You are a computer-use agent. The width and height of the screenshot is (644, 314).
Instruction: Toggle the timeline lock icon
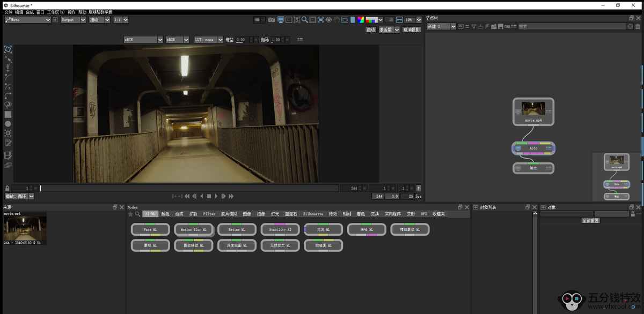7,189
